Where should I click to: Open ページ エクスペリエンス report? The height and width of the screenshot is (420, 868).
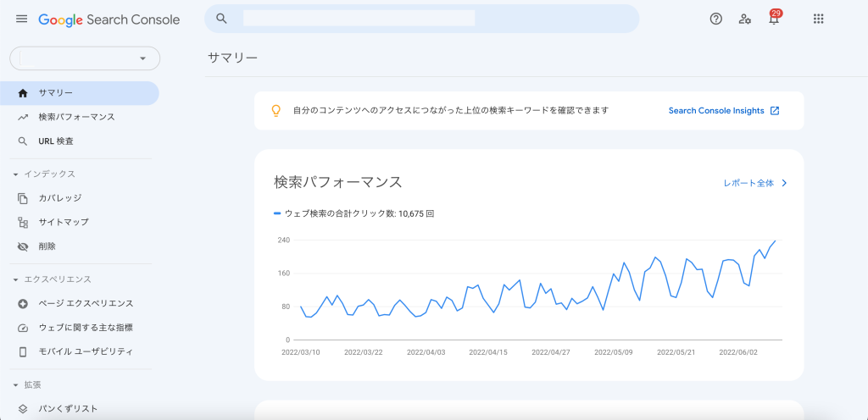(x=79, y=303)
